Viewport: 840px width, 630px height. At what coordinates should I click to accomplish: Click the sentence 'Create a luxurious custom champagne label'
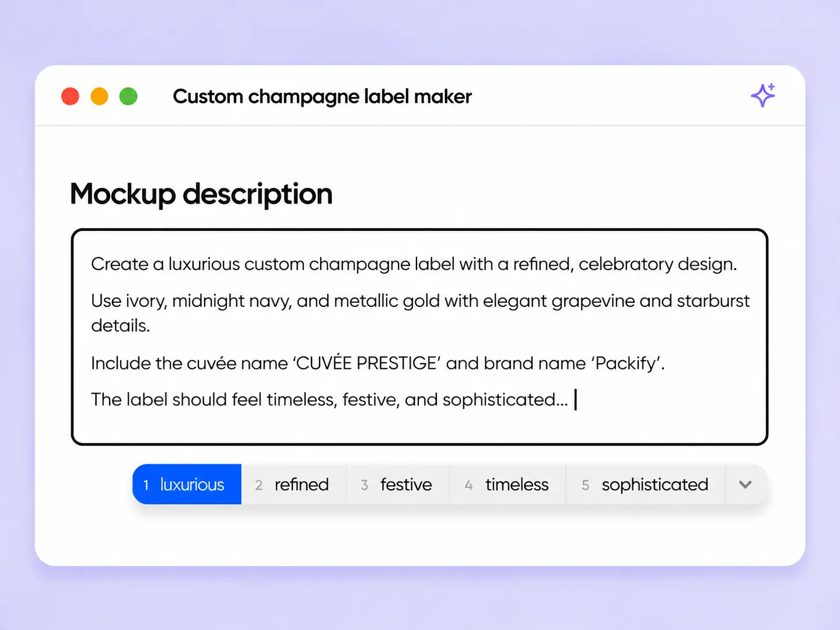click(x=414, y=264)
